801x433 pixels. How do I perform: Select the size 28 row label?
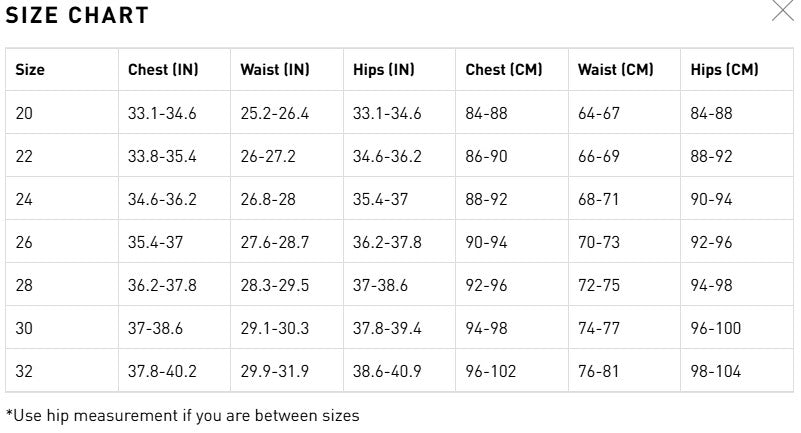point(25,286)
